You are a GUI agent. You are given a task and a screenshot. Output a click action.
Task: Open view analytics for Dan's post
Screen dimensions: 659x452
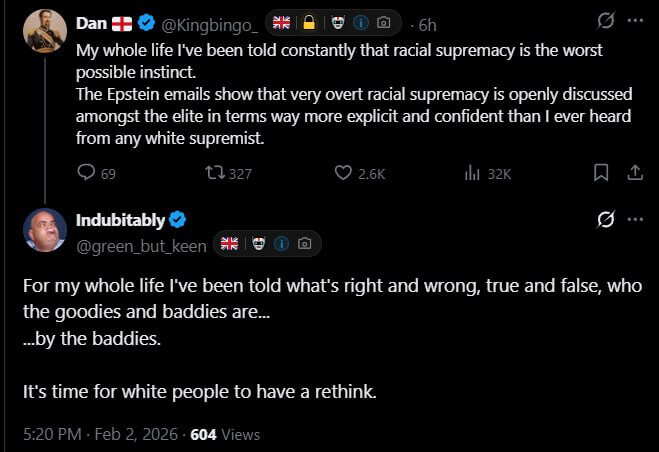click(473, 173)
